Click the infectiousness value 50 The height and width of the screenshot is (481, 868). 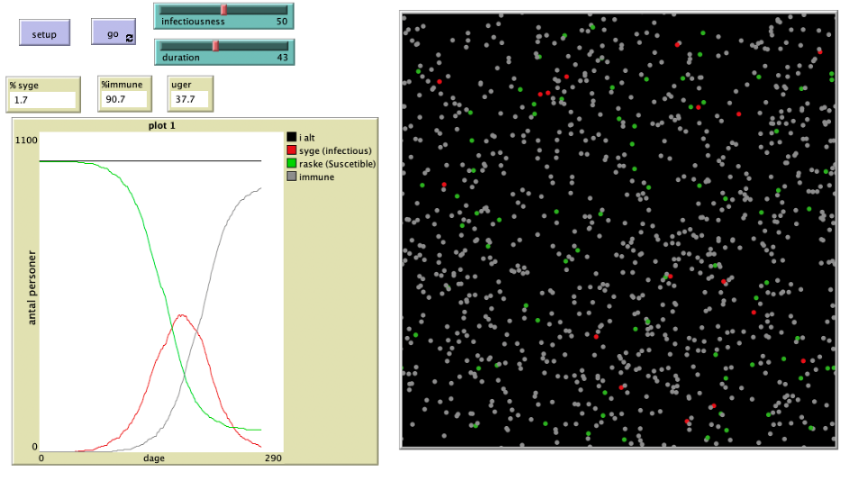pyautogui.click(x=281, y=21)
